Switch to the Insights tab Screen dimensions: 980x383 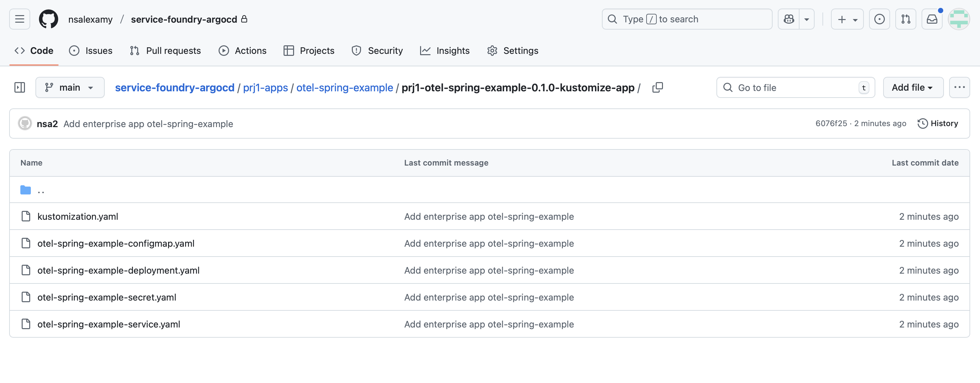pos(445,51)
